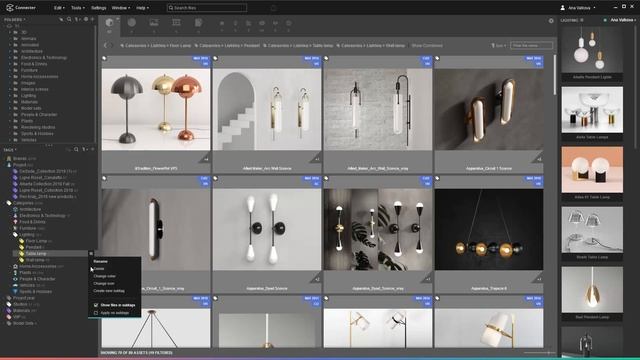
Task: Choose Change color in the tag context menu
Action: [x=104, y=276]
